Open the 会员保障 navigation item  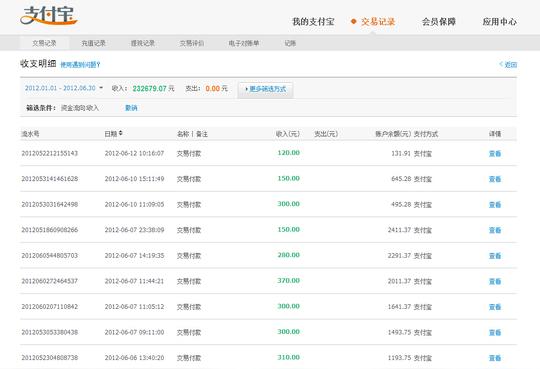[439, 22]
